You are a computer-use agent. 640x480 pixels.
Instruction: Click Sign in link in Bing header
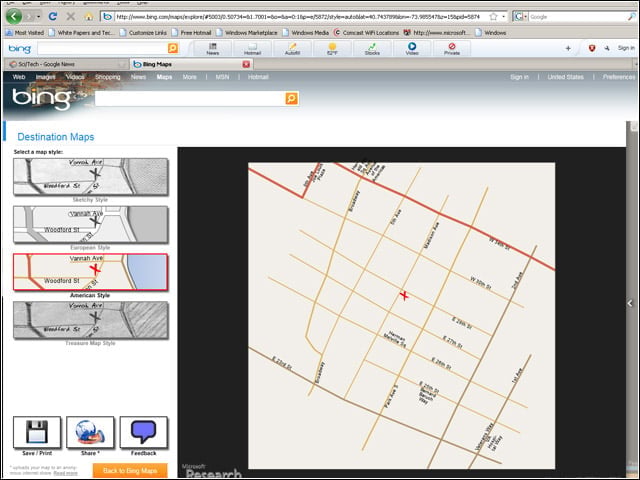pos(519,77)
